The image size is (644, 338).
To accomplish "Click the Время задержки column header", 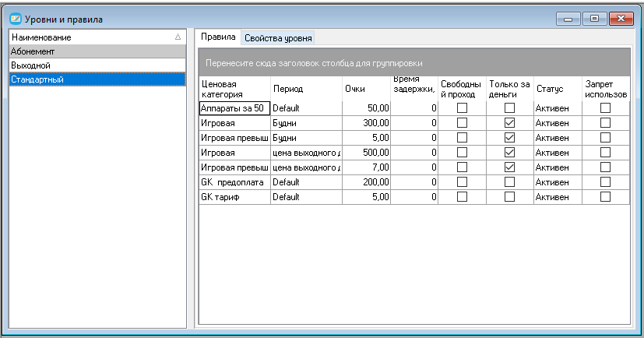I will point(414,89).
